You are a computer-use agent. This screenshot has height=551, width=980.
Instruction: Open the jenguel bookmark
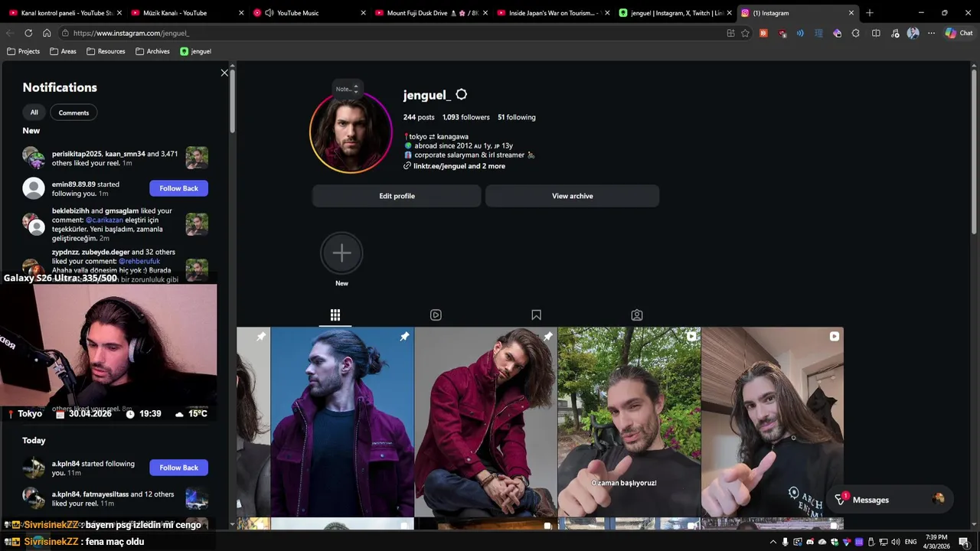click(x=195, y=51)
